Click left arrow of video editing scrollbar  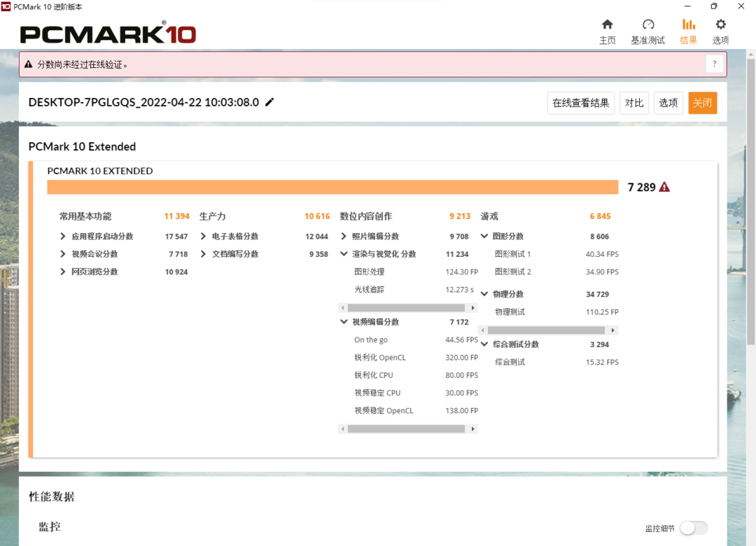click(343, 429)
